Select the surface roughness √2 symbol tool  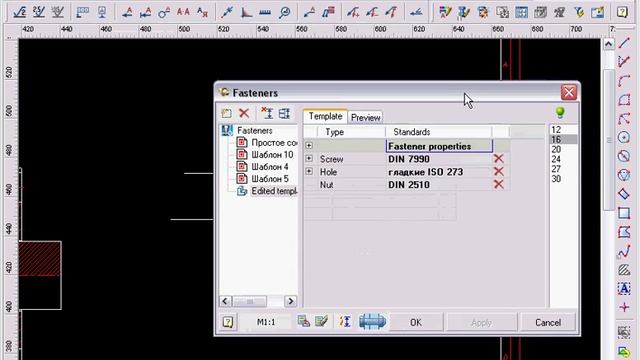pos(20,12)
